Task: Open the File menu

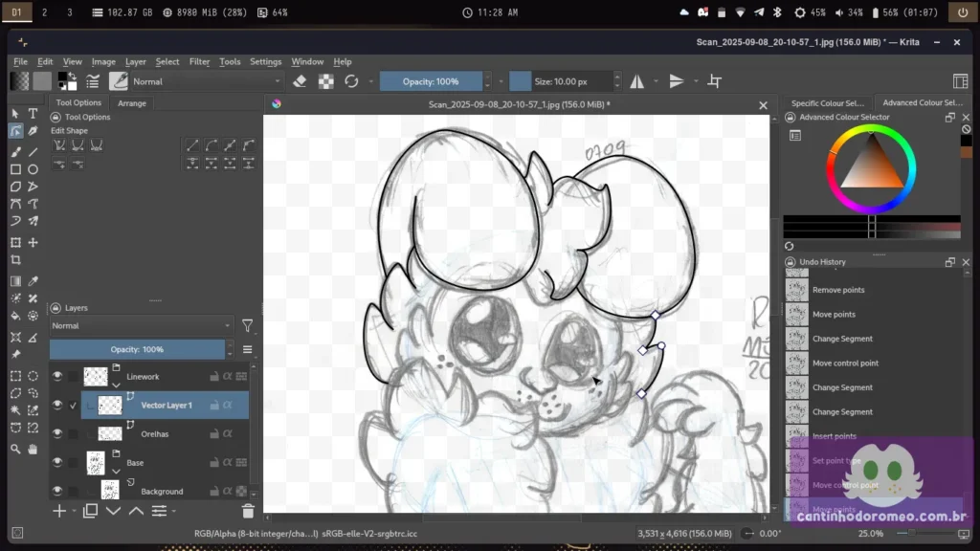Action: (21, 62)
